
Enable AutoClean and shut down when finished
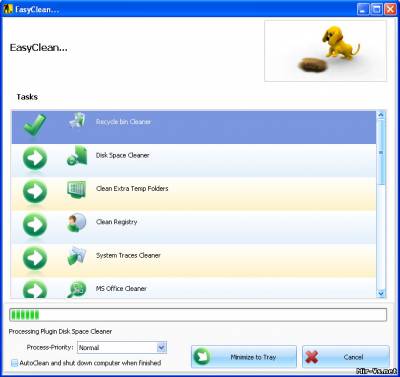[15, 363]
